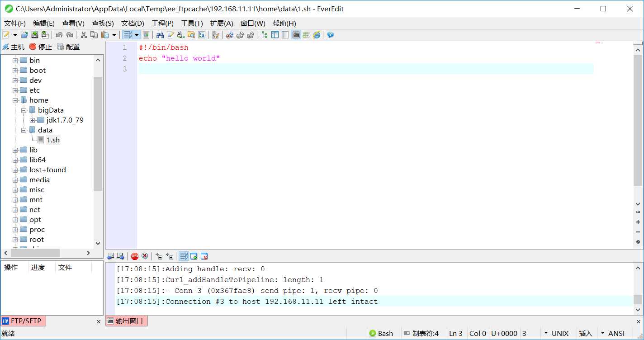
Task: Click the Open file folder icon
Action: (x=24, y=35)
